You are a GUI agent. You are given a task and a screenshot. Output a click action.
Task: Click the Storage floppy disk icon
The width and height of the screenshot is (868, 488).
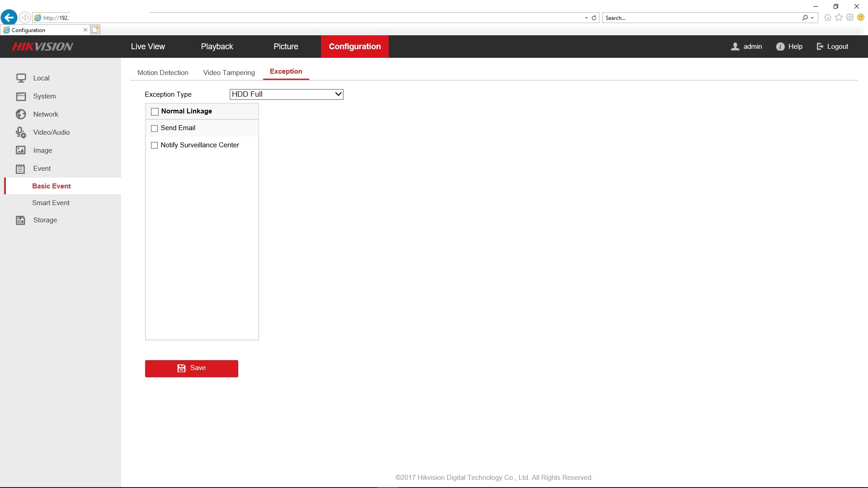point(21,220)
